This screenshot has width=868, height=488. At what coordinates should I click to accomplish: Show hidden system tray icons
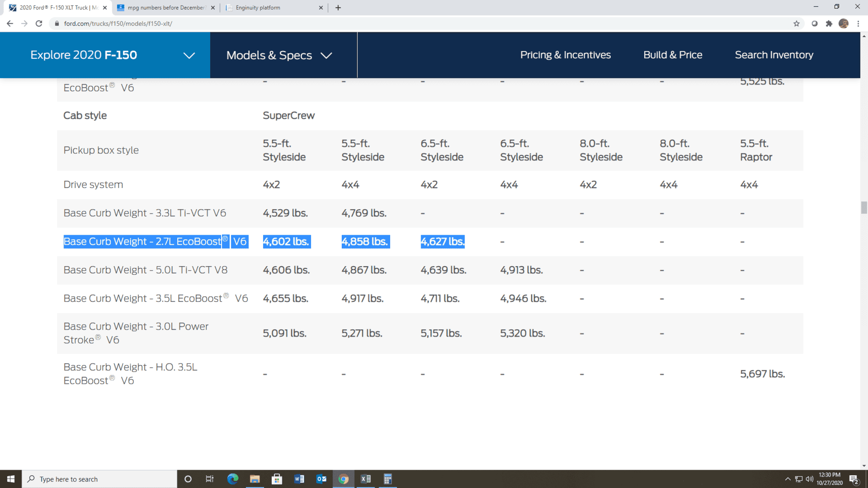pos(788,479)
